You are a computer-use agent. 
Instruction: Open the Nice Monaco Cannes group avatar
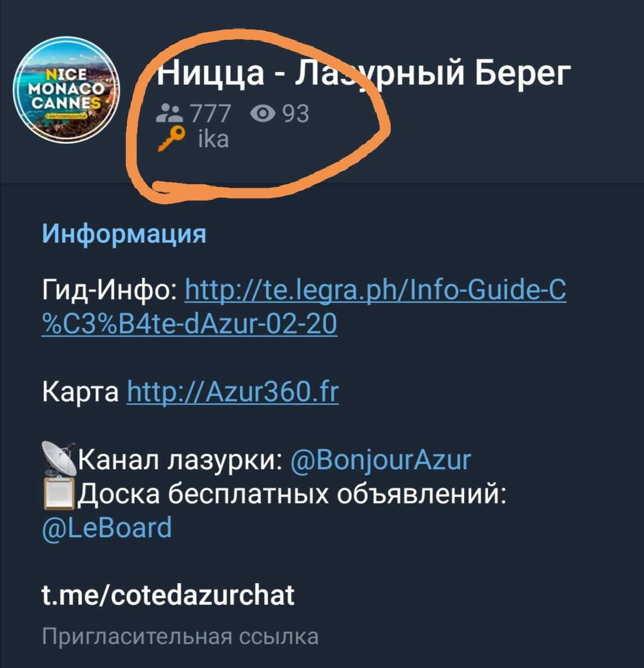(66, 90)
